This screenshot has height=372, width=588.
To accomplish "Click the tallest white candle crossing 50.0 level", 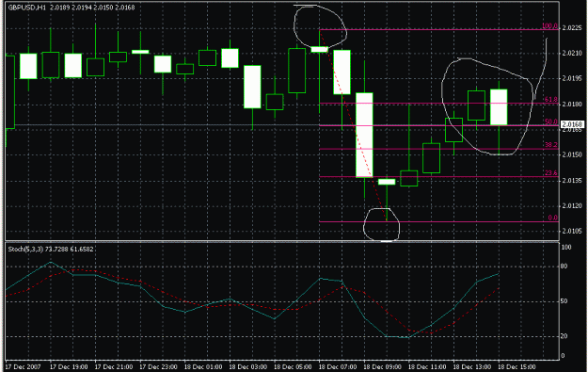I will [x=364, y=135].
